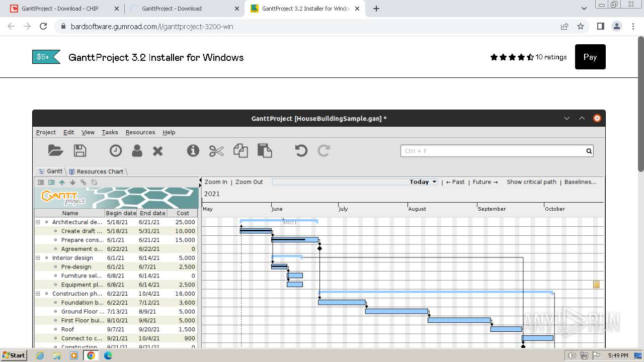Click the Chrome profile avatar icon

(616, 26)
